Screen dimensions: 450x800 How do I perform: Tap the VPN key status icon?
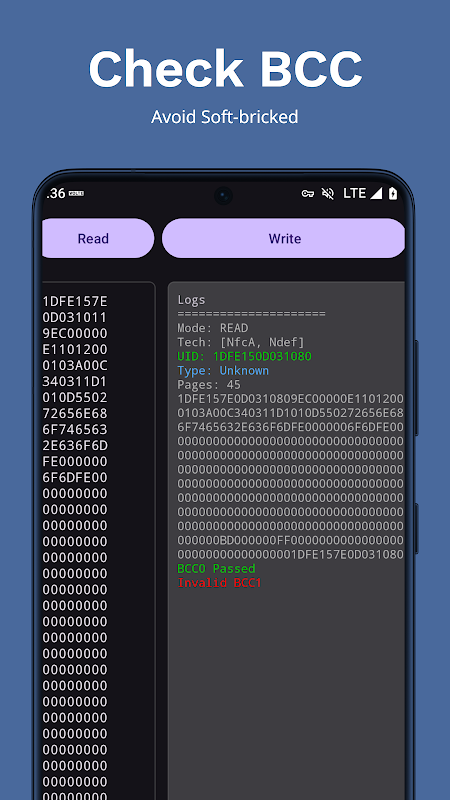pyautogui.click(x=307, y=194)
